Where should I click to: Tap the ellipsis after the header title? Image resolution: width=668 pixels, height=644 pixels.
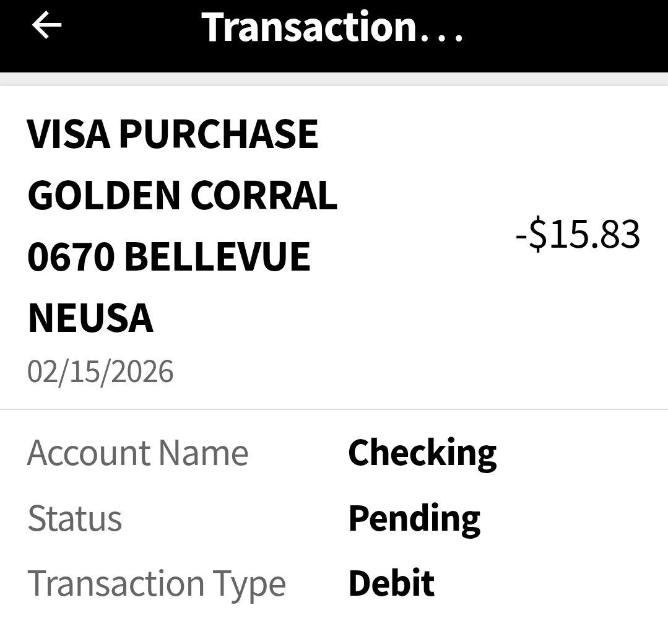pyautogui.click(x=443, y=37)
